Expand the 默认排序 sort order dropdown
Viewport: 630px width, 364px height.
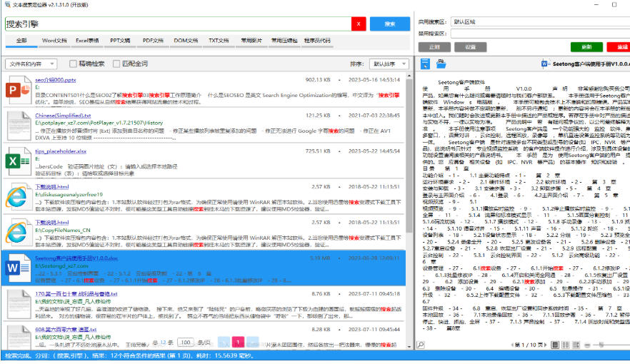[x=389, y=64]
